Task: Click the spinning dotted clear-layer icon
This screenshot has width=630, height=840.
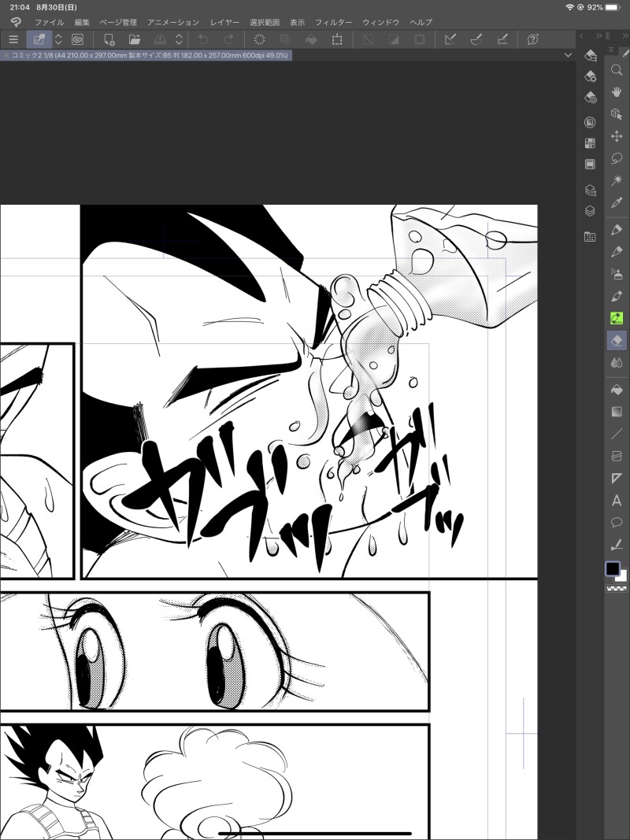Action: click(260, 39)
